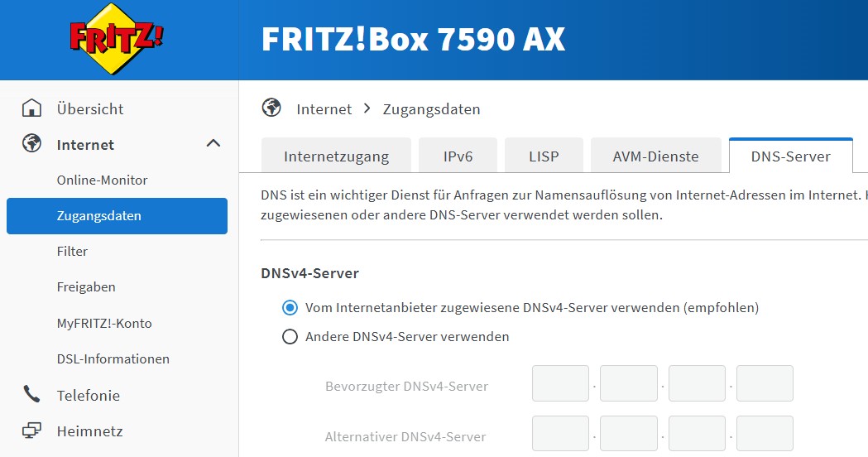Click first octet of Alternativer DNSv4-Server
The height and width of the screenshot is (457, 868).
pyautogui.click(x=560, y=434)
